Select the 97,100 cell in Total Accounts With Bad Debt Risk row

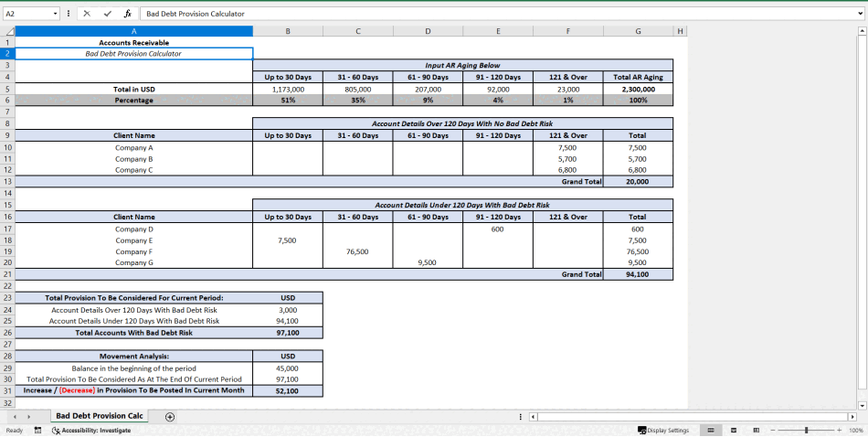coord(288,333)
